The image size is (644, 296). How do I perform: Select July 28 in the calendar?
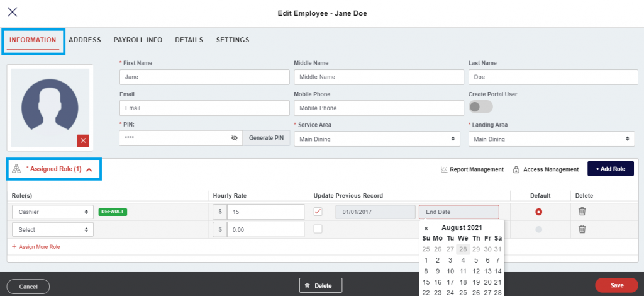pyautogui.click(x=463, y=249)
